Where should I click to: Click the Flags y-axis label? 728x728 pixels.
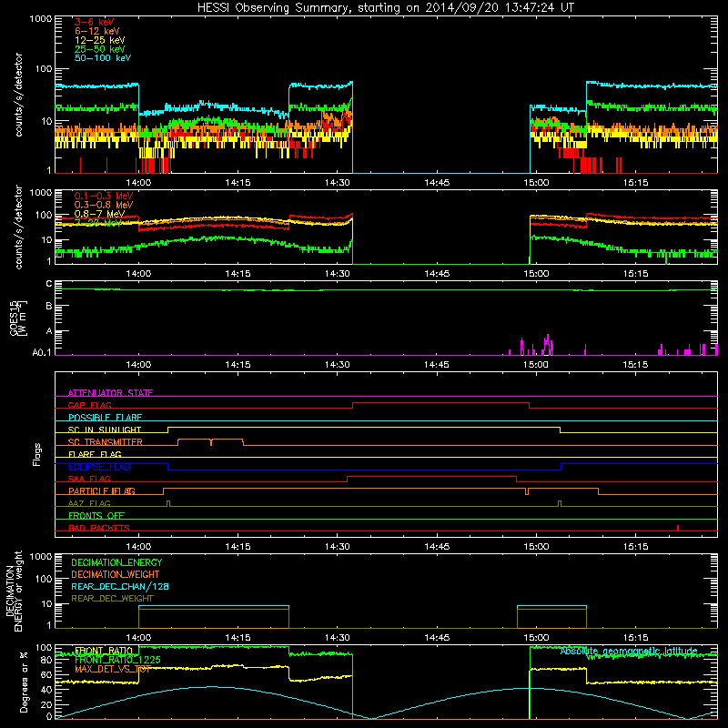point(37,454)
